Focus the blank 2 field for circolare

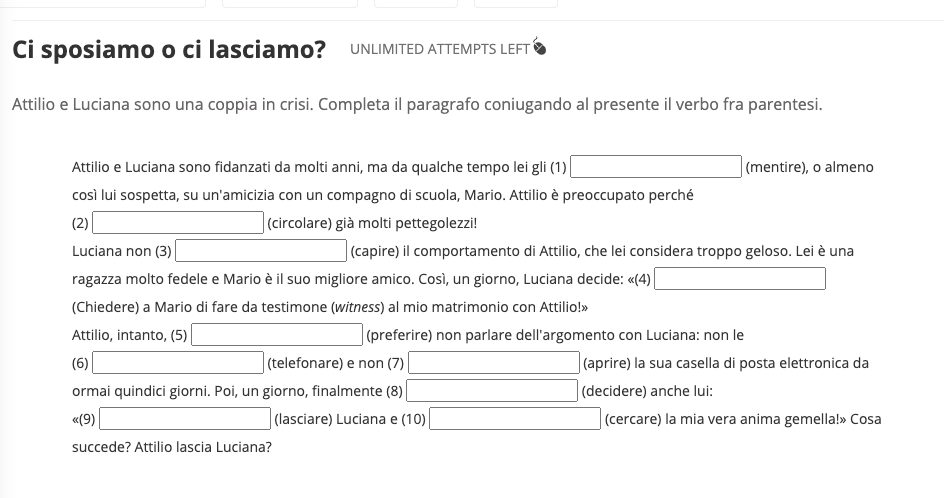pos(178,223)
